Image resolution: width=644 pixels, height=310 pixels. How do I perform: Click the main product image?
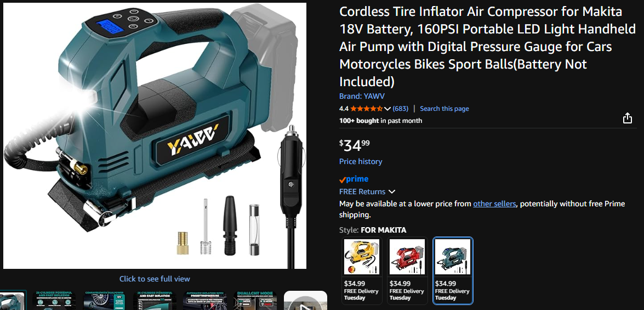point(155,136)
